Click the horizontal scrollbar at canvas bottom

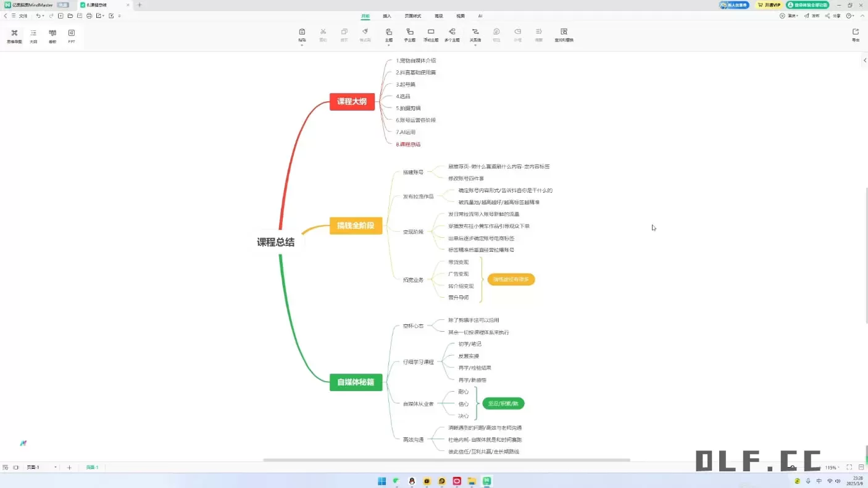click(x=446, y=460)
